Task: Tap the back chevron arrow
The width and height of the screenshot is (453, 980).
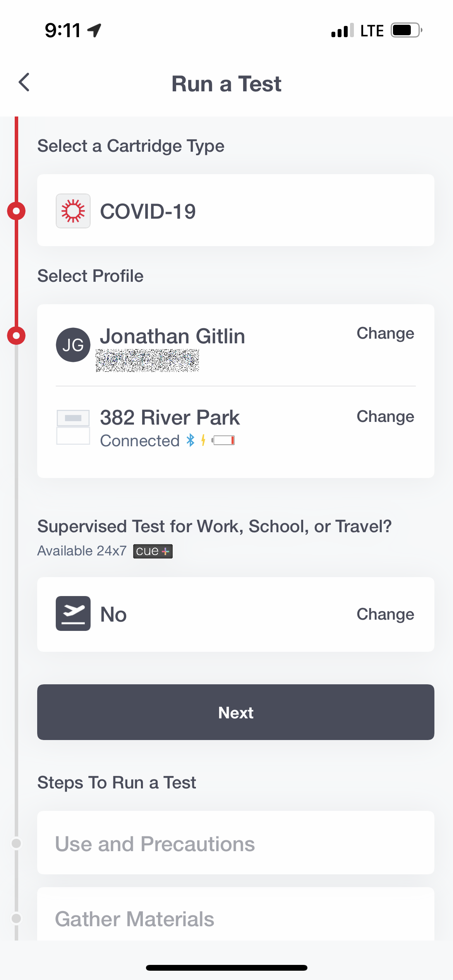Action: coord(24,82)
